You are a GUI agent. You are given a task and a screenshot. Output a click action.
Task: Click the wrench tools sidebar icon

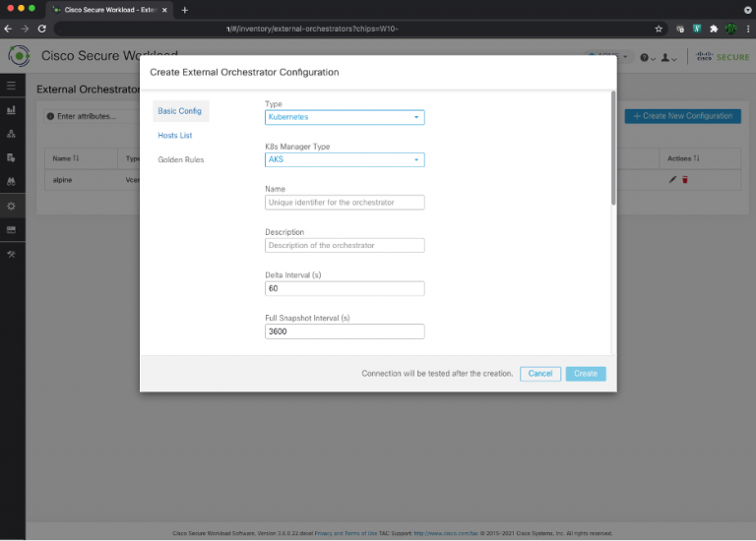tap(11, 254)
